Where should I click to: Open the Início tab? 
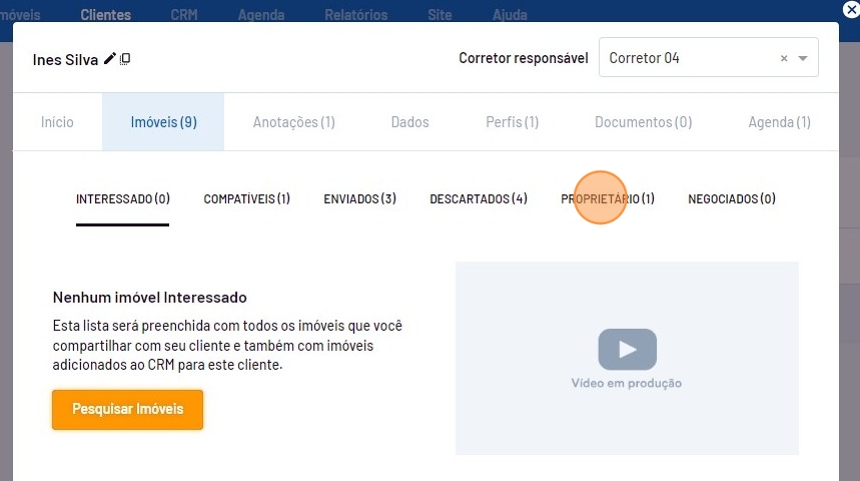(x=57, y=122)
